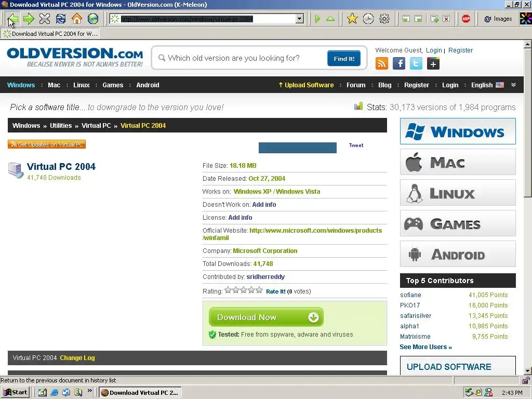The image size is (532, 399).
Task: Open history with the clock icon
Action: (x=368, y=19)
